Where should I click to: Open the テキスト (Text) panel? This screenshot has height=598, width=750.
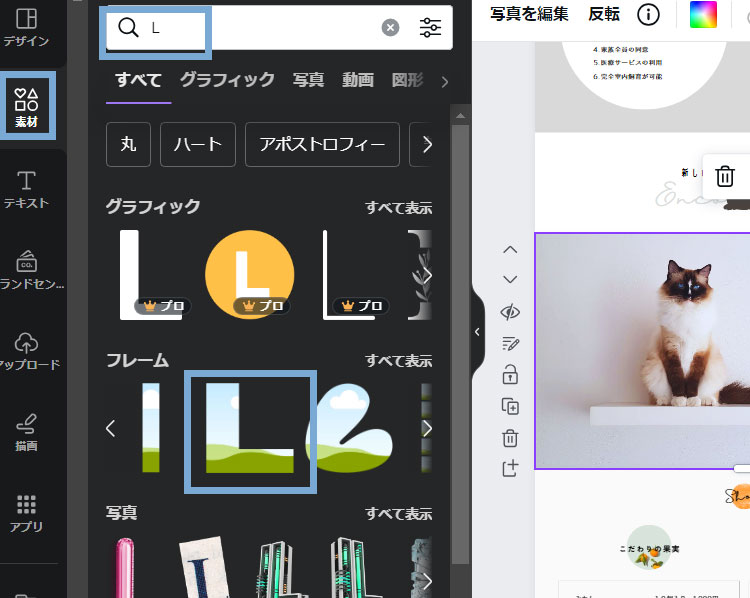[26, 189]
